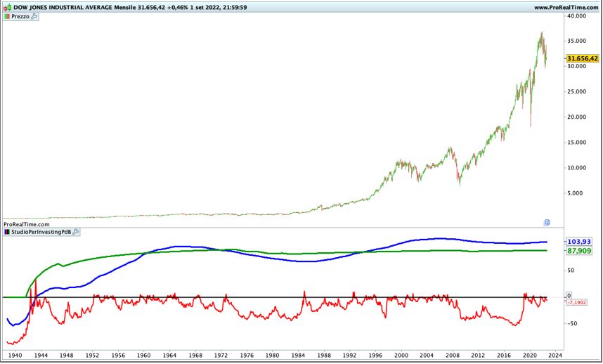The image size is (603, 364).
Task: Click the +0,46% change in title
Action: (x=177, y=7)
